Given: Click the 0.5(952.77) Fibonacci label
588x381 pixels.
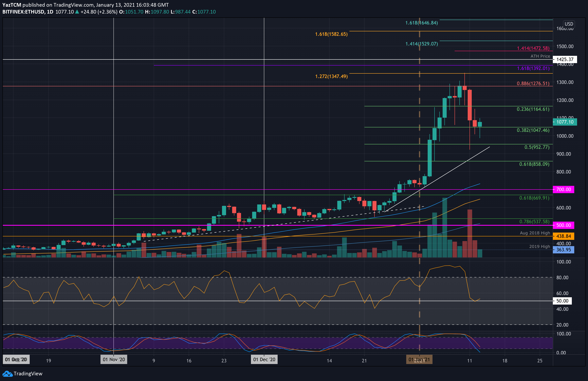Looking at the screenshot, I should tap(537, 147).
